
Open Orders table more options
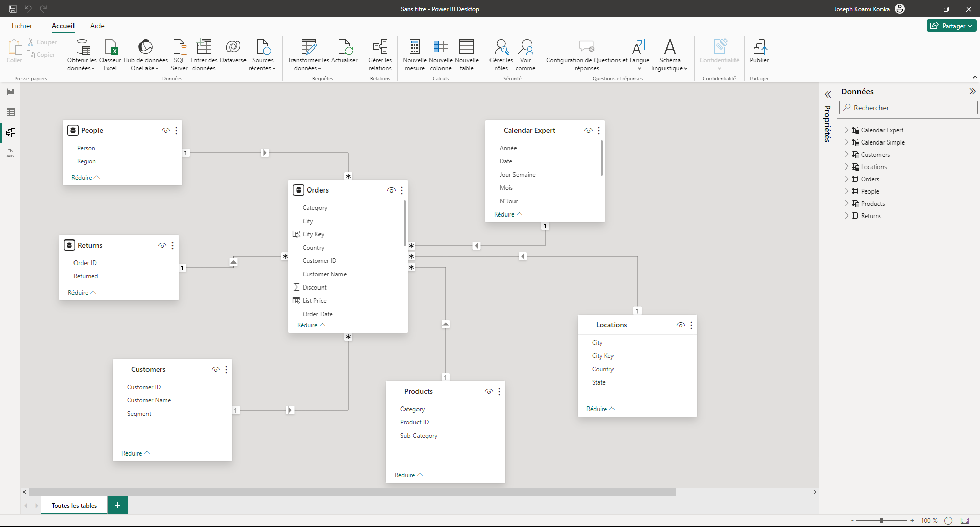402,190
